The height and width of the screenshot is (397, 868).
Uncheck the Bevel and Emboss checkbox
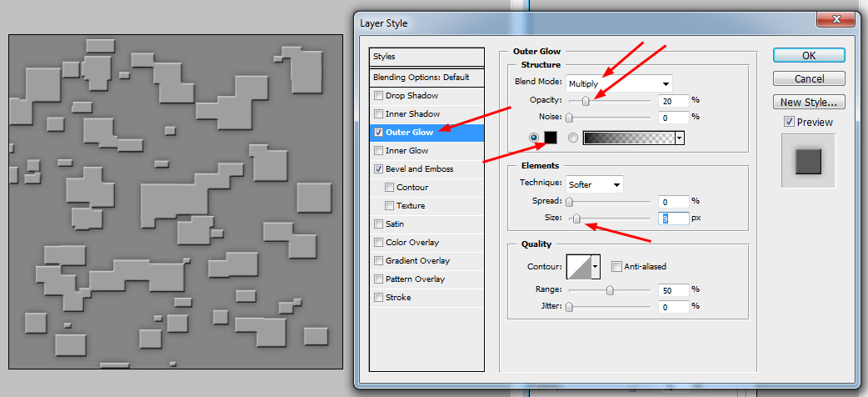[x=379, y=168]
